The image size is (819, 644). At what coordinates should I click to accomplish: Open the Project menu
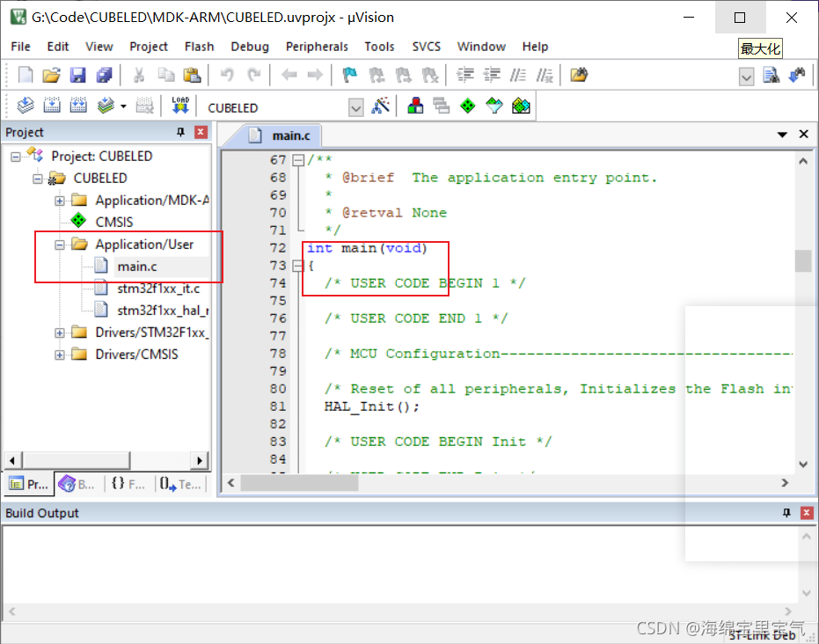pos(149,47)
